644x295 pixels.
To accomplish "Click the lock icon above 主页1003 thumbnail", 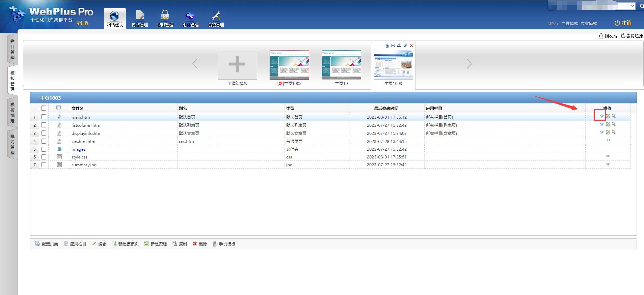I will click(387, 46).
